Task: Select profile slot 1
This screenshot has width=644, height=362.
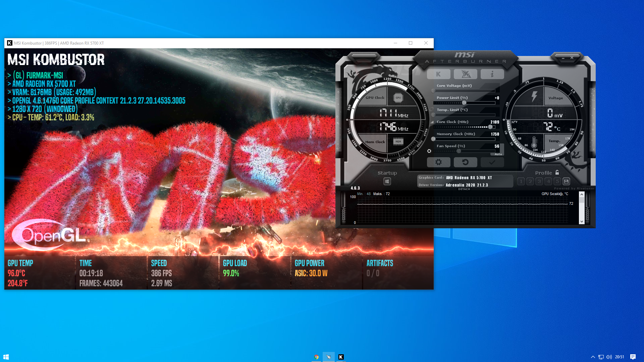Action: [521, 181]
